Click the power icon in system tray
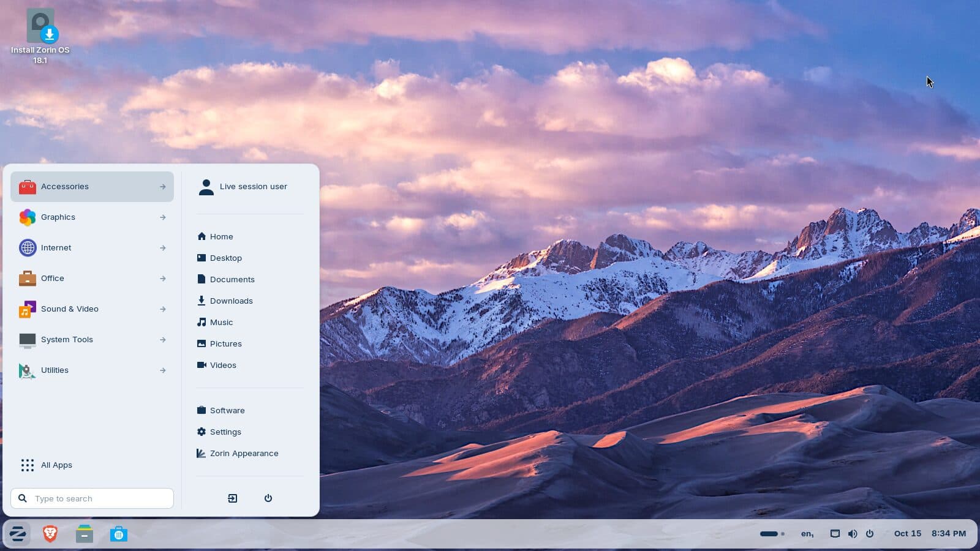980x551 pixels. (870, 534)
